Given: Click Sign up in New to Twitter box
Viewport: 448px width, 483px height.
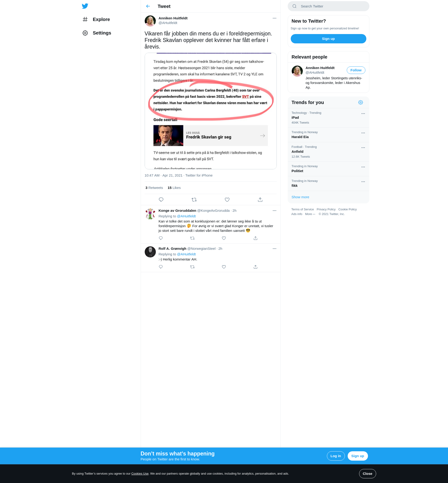Looking at the screenshot, I should 328,39.
